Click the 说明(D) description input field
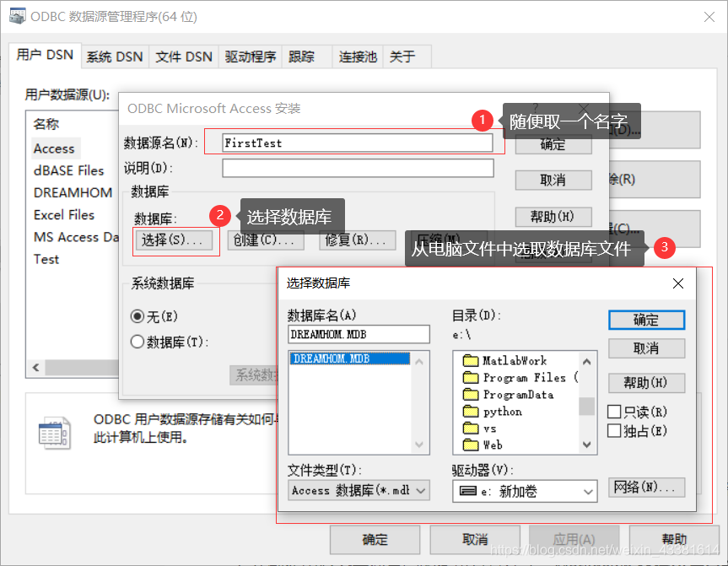The height and width of the screenshot is (566, 728). [x=358, y=168]
